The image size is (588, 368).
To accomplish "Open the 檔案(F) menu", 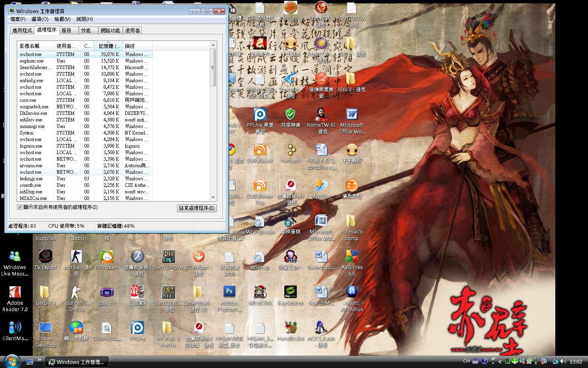I will click(18, 19).
